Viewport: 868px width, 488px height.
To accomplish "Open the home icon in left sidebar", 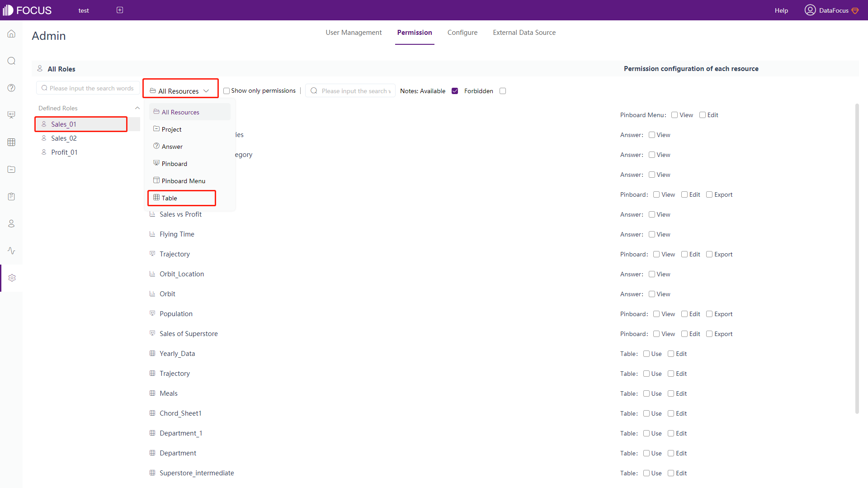I will coord(11,34).
